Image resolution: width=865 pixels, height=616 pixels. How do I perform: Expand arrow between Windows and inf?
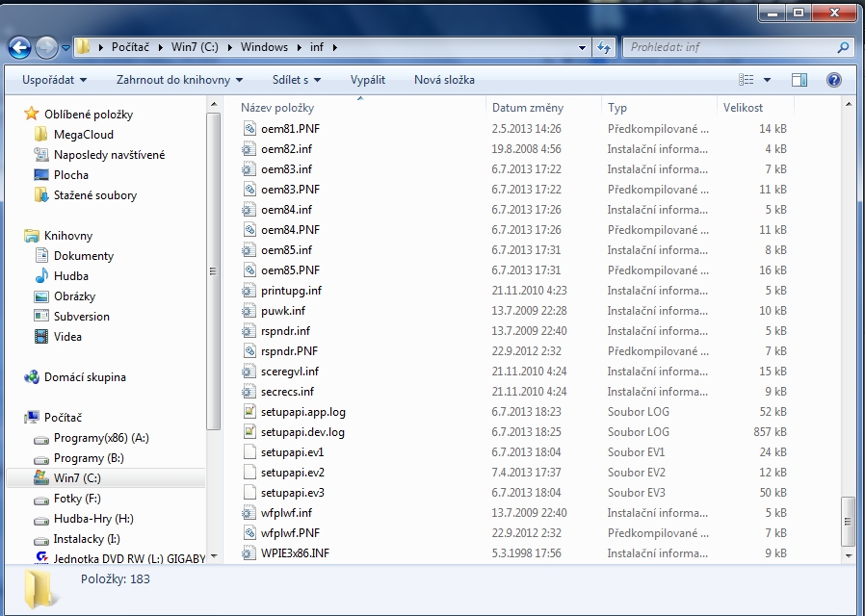(299, 47)
